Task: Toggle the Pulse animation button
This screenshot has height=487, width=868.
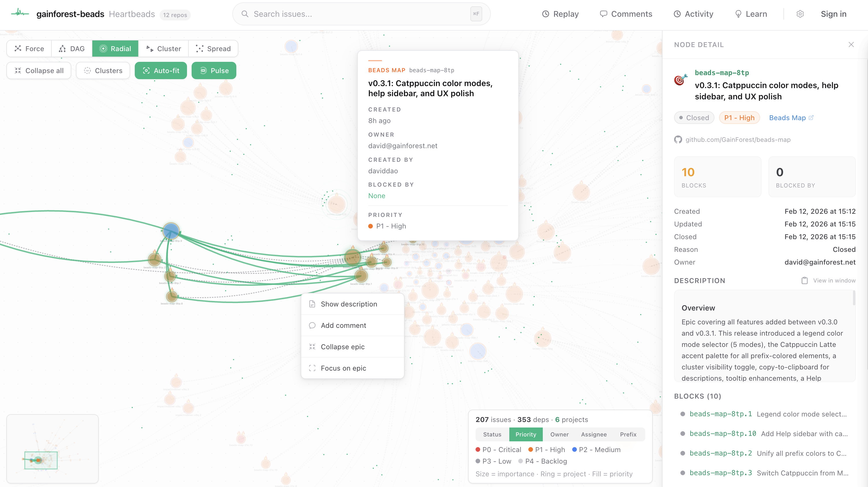Action: coord(214,70)
